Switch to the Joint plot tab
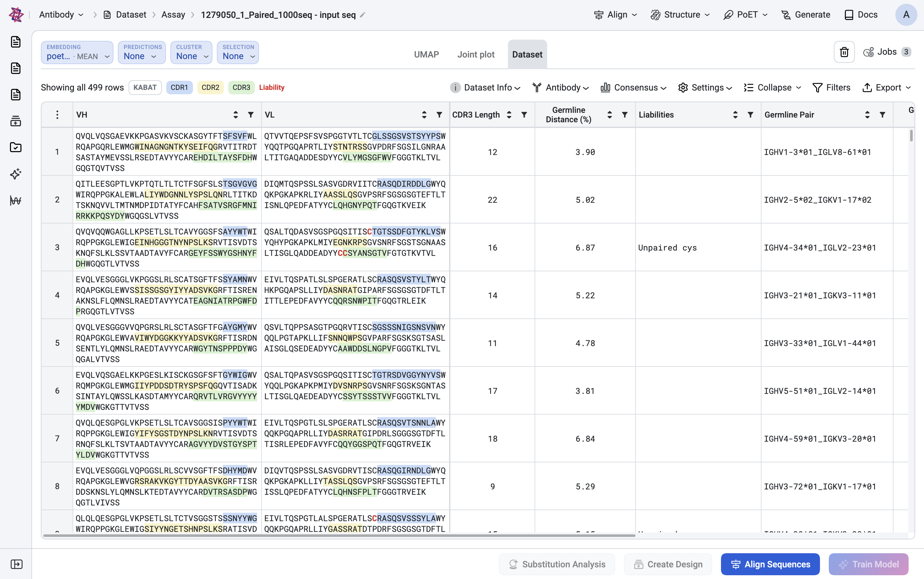This screenshot has height=579, width=924. tap(476, 54)
